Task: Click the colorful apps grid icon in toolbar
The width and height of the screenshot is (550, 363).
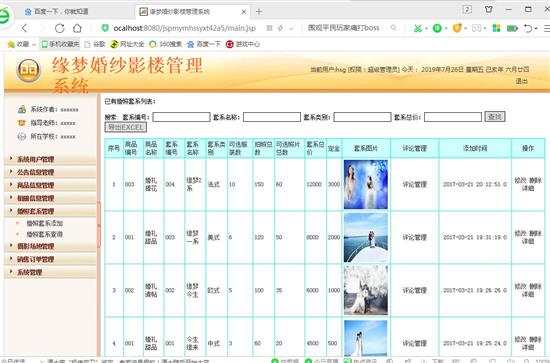Action: click(496, 28)
